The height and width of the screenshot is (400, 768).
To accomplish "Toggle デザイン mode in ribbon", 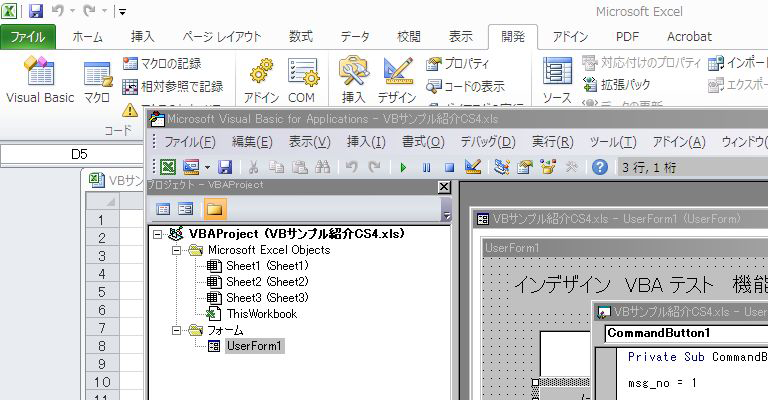I will click(x=397, y=80).
